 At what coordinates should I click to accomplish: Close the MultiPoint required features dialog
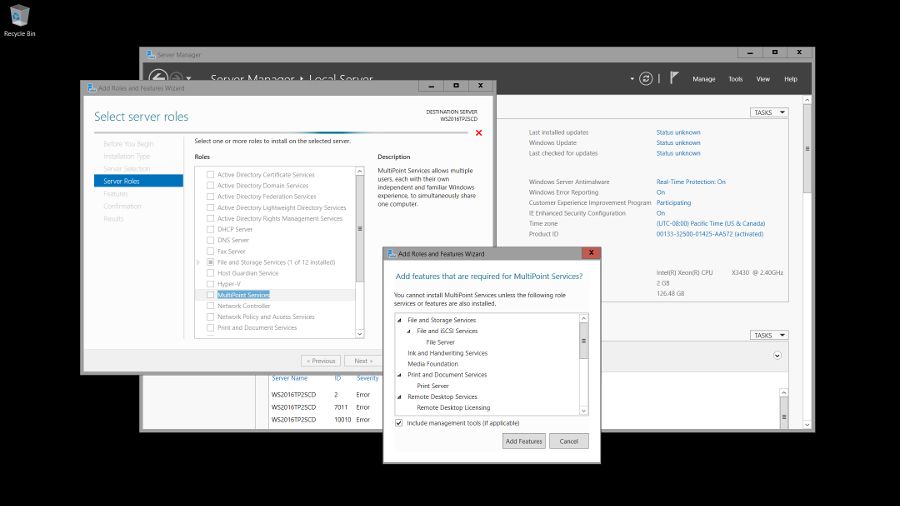tap(591, 253)
